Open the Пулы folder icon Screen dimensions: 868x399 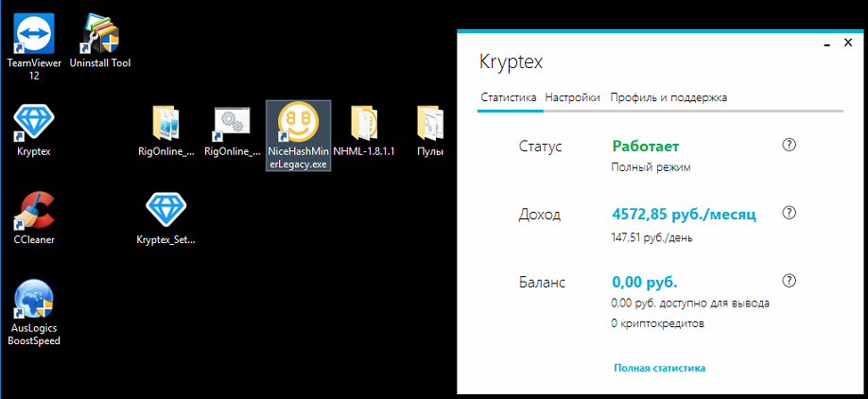[x=430, y=131]
